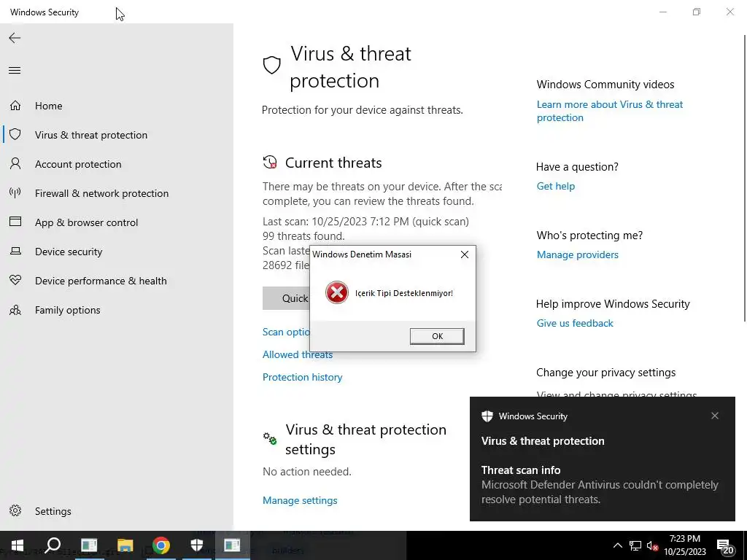The height and width of the screenshot is (560, 747).
Task: Open Manage settings link
Action: pyautogui.click(x=300, y=500)
